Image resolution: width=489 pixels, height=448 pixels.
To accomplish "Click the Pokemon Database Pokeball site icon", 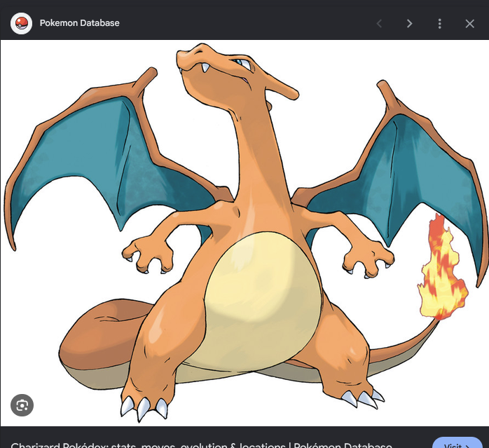I will [x=21, y=23].
